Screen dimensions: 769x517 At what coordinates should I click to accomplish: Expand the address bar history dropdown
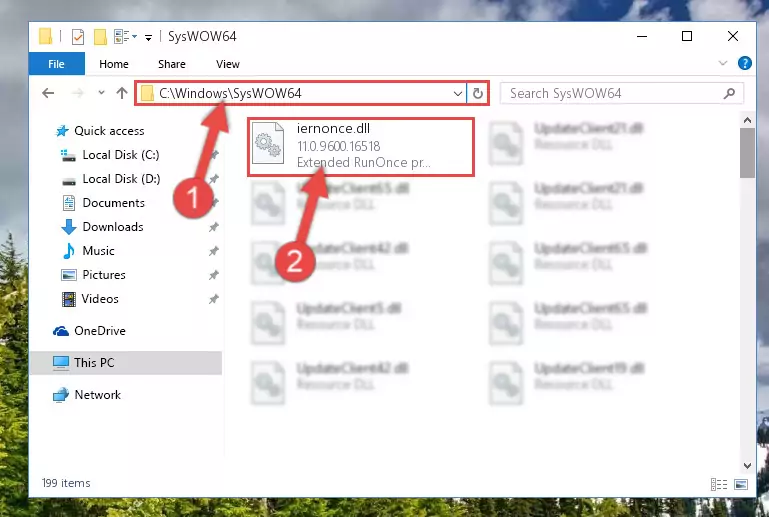point(458,93)
